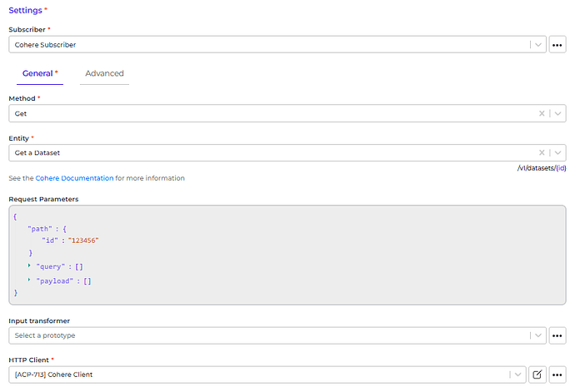575x392 pixels.
Task: Click the Entity field showing Get a Dataset
Action: (287, 153)
